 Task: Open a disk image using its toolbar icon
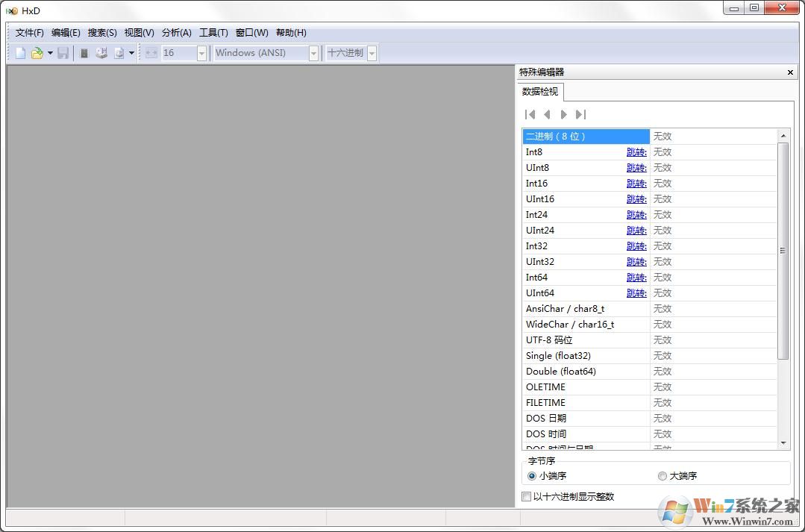click(x=119, y=52)
